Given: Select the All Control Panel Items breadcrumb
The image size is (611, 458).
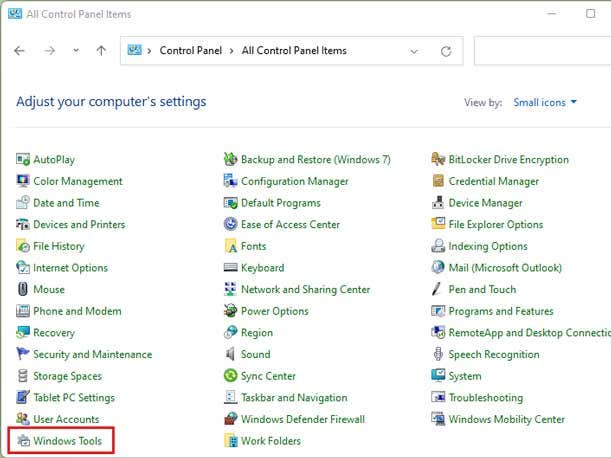Looking at the screenshot, I should point(294,51).
